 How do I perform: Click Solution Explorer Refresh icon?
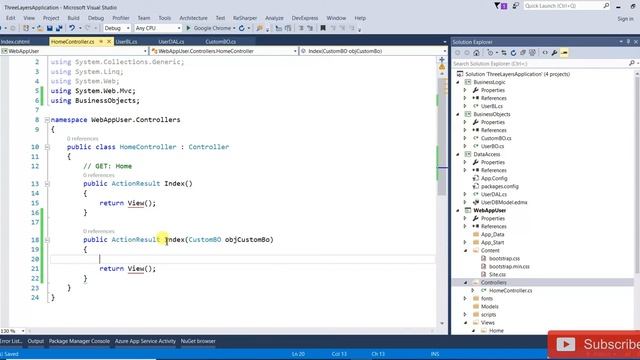point(513,53)
